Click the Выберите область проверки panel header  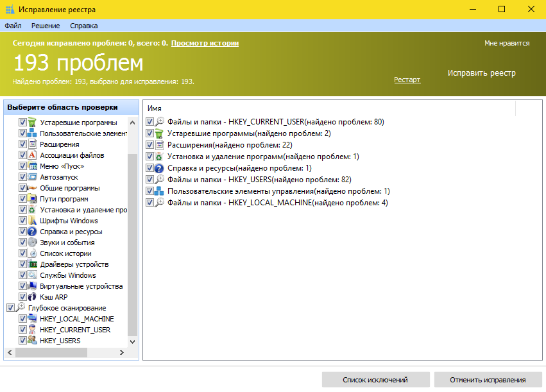click(x=71, y=107)
